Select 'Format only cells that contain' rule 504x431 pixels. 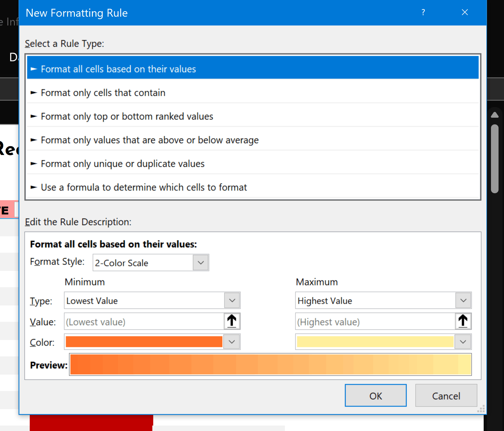[x=103, y=93]
